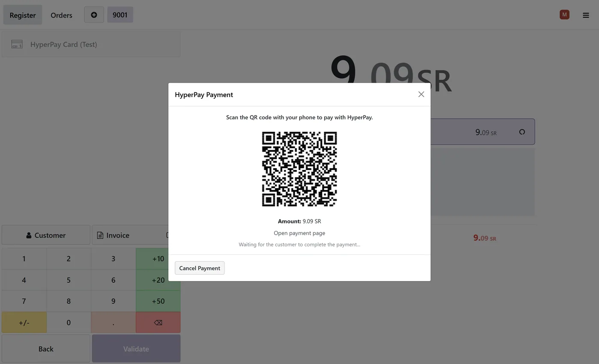Click the red 9.09 SR remaining amount
The image size is (599, 364).
[484, 238]
